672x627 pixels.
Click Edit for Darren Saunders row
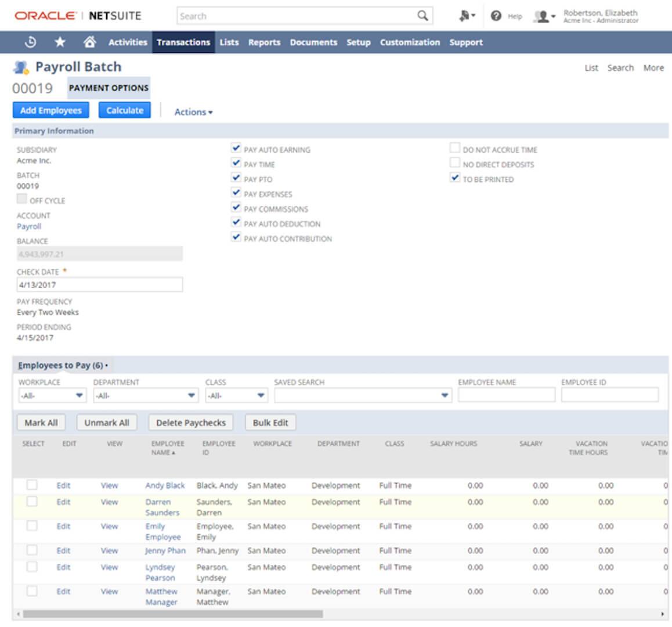[x=63, y=502]
